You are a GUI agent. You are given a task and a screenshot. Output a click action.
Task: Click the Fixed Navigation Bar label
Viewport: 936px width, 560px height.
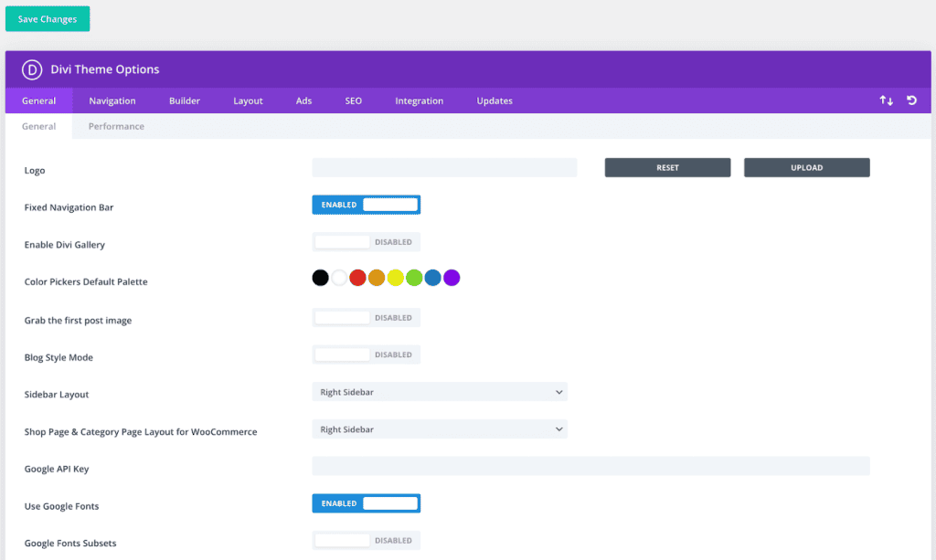click(69, 207)
